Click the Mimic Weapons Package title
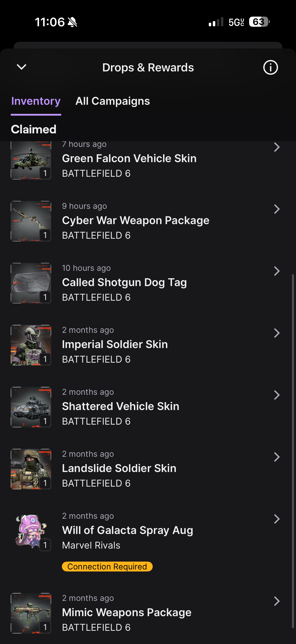Screen dimensions: 296x644 (x=126, y=612)
